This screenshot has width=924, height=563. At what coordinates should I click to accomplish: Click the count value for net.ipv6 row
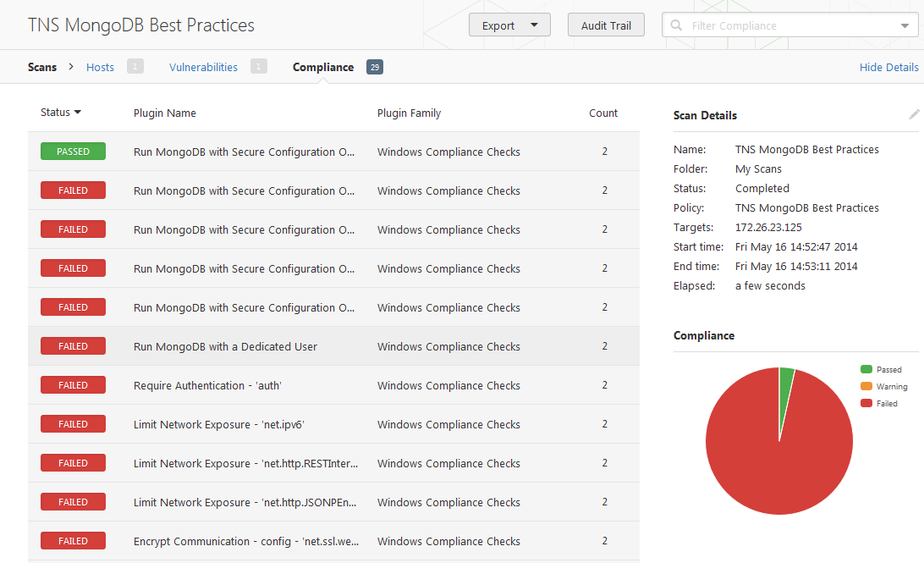605,424
